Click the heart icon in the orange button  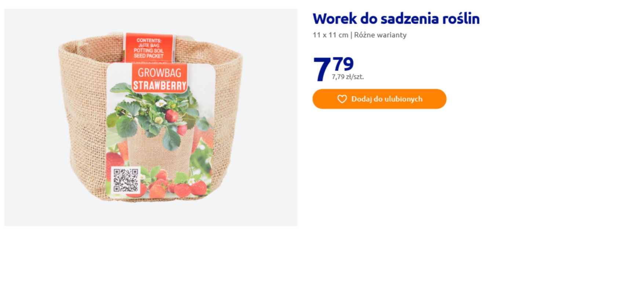coord(342,99)
